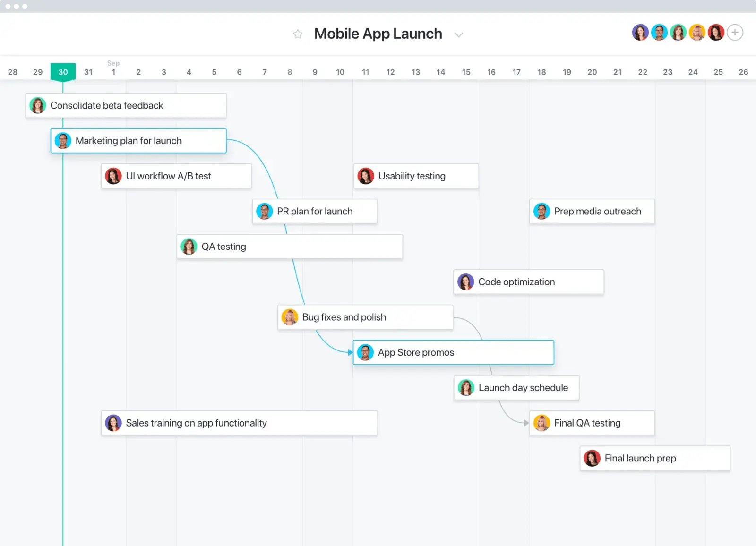Click the avatar on the QA testing task
This screenshot has width=756, height=546.
pyautogui.click(x=189, y=246)
